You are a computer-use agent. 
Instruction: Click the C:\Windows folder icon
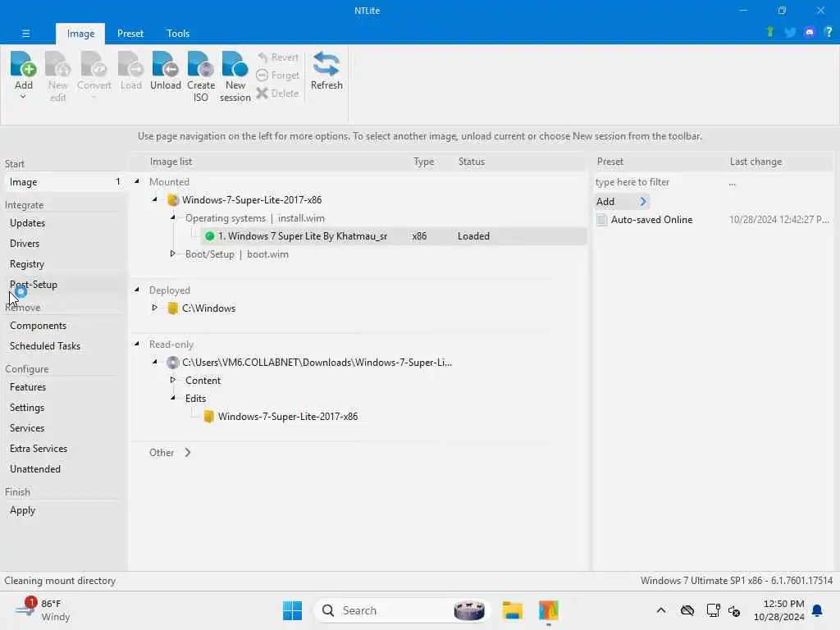(172, 308)
